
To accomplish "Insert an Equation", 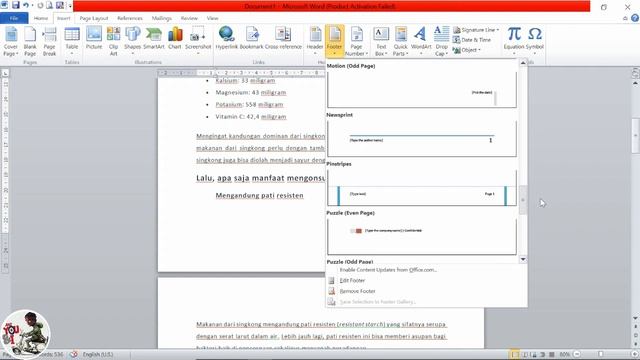I will tap(514, 42).
